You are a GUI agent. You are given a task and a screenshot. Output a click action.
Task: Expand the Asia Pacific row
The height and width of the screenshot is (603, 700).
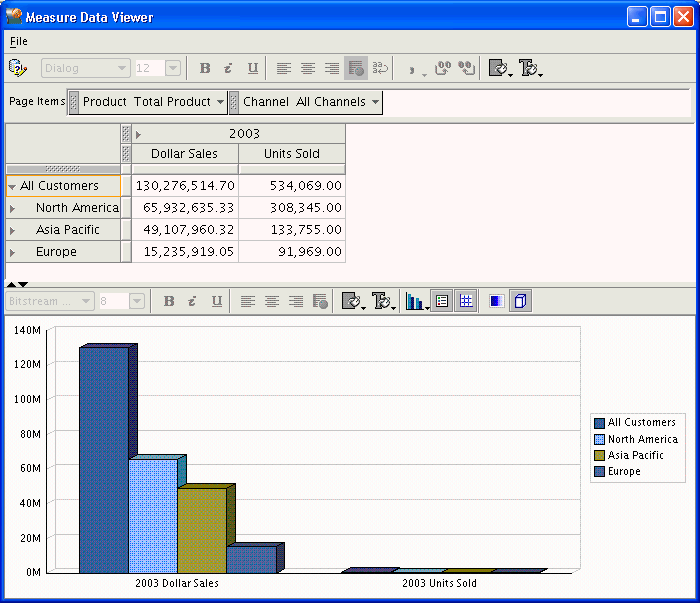[12, 230]
